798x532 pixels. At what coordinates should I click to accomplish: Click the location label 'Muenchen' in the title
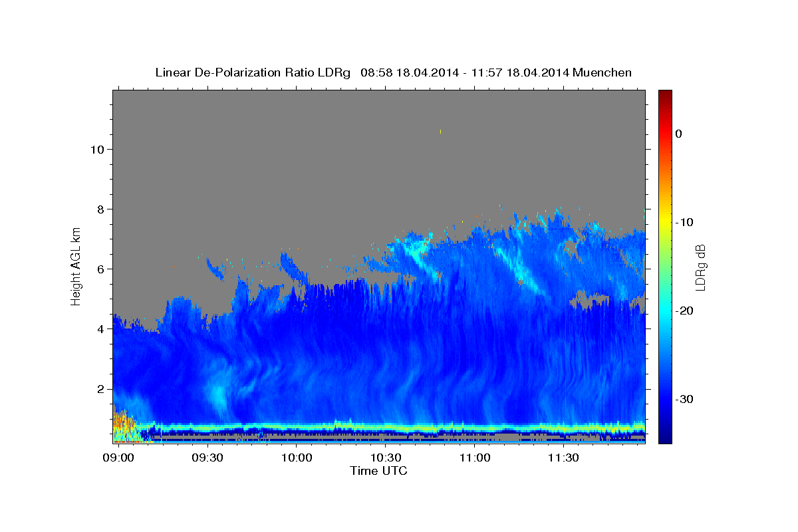pos(602,72)
